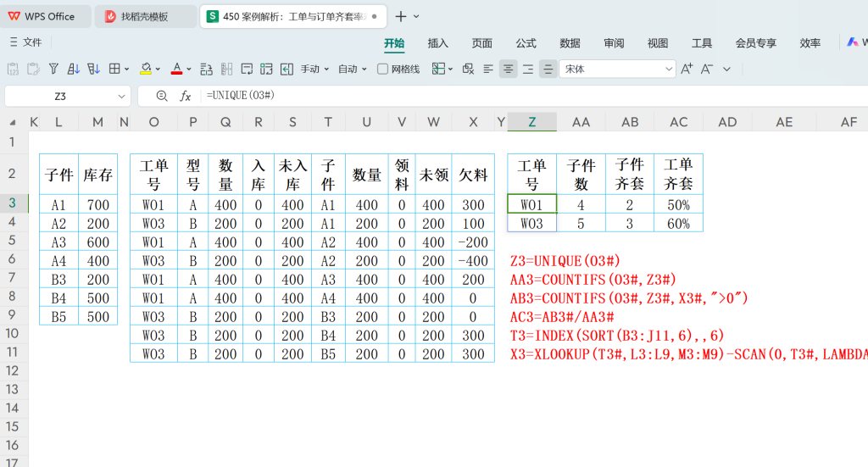This screenshot has height=467, width=868.
Task: Open the font color dropdown arrow
Action: [x=189, y=69]
